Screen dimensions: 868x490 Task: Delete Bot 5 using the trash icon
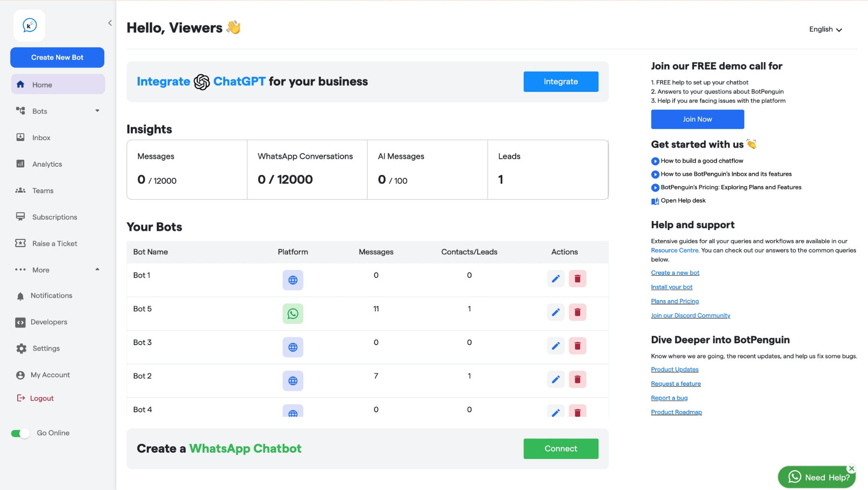[x=578, y=312]
